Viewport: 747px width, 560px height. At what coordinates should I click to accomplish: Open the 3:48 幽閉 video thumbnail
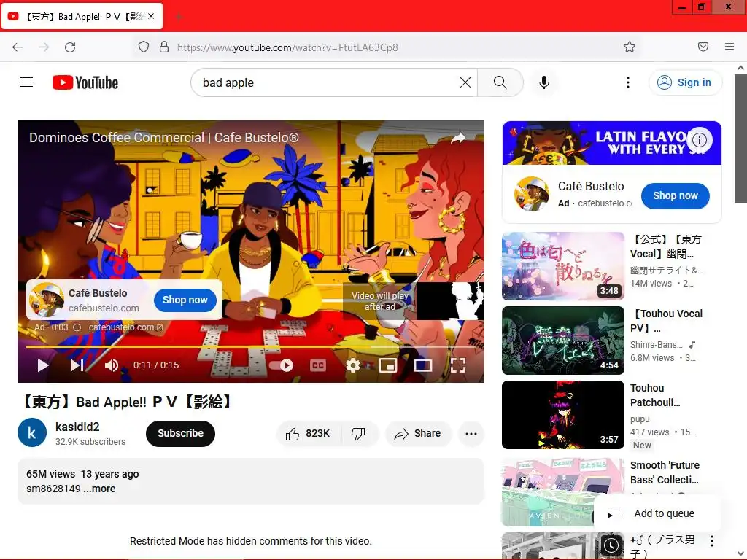pos(563,266)
